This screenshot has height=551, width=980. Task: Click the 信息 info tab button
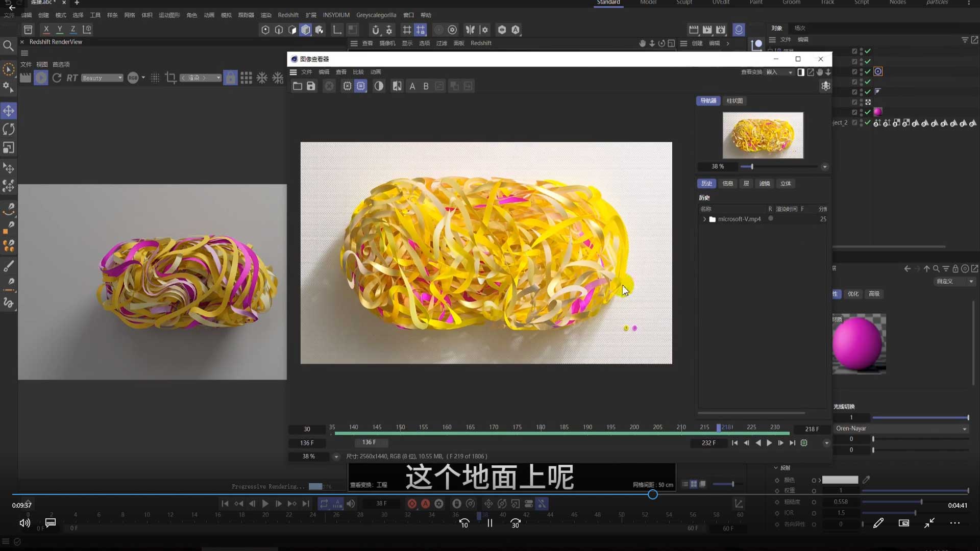click(727, 184)
